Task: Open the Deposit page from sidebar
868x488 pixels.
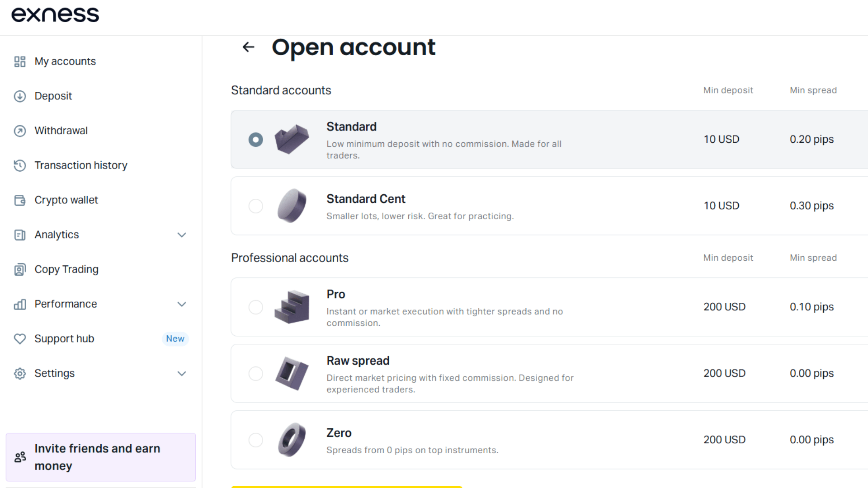Action: point(53,96)
